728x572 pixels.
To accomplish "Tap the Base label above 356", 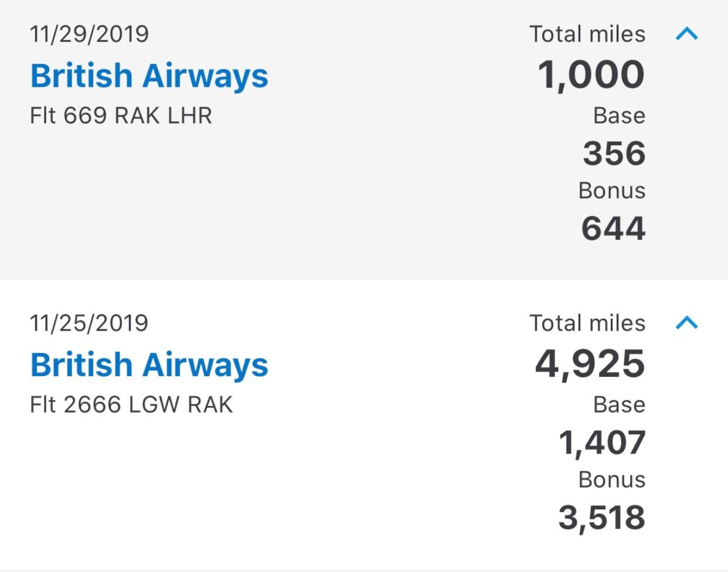I will pos(619,115).
